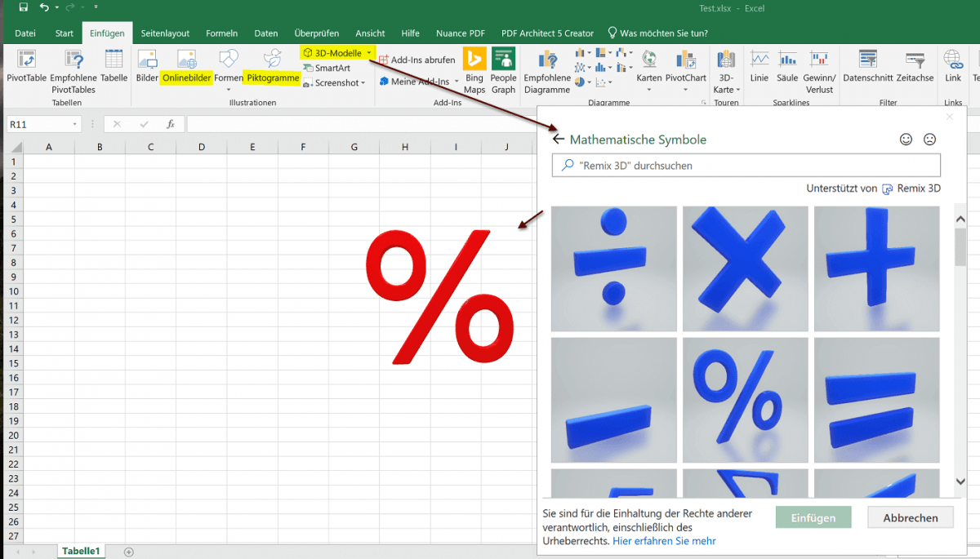Insert a Piktogramme graphic
The image size is (980, 559).
point(272,78)
